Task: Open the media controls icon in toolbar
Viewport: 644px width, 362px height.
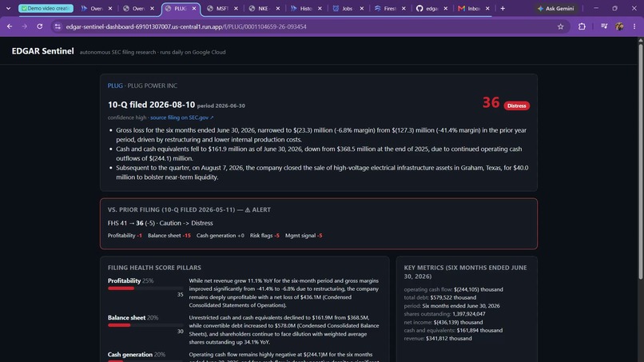Action: pyautogui.click(x=604, y=26)
